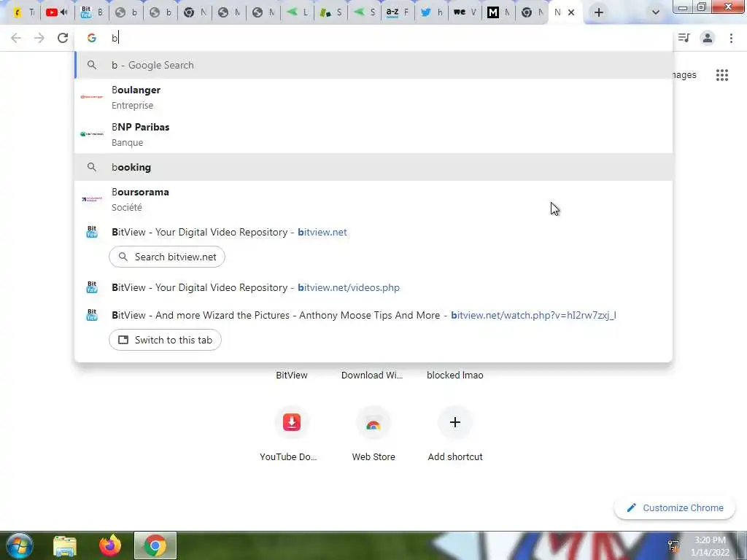Viewport: 747px width, 560px height.
Task: Open the bitview.net homepage suggestion
Action: click(x=374, y=233)
